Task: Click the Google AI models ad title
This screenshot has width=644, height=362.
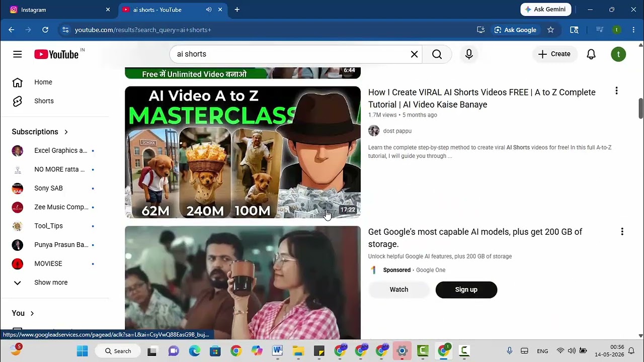Action: click(x=475, y=238)
